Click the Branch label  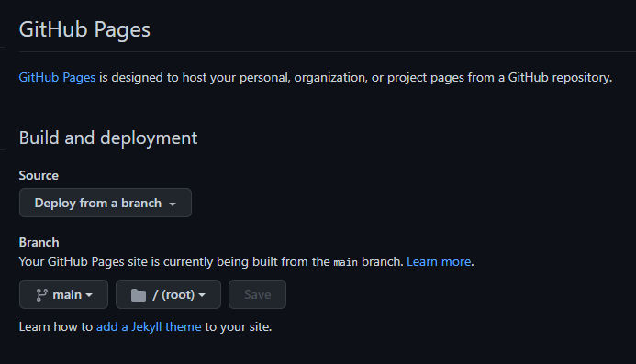39,242
